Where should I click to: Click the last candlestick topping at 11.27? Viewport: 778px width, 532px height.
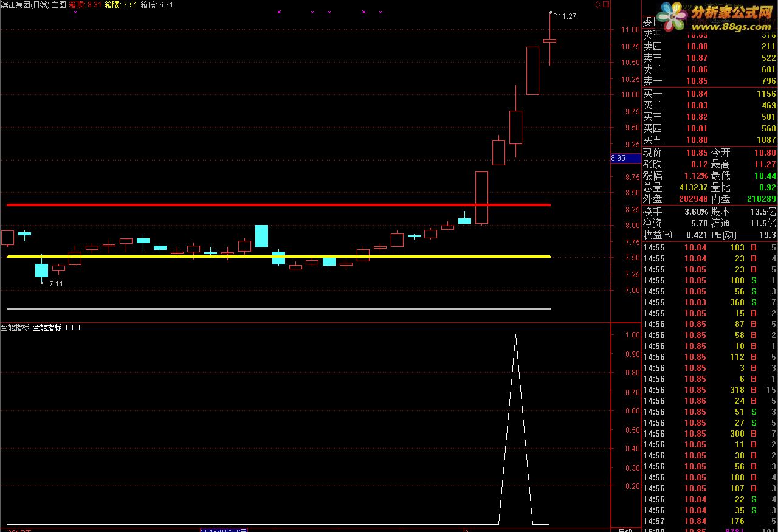[549, 40]
